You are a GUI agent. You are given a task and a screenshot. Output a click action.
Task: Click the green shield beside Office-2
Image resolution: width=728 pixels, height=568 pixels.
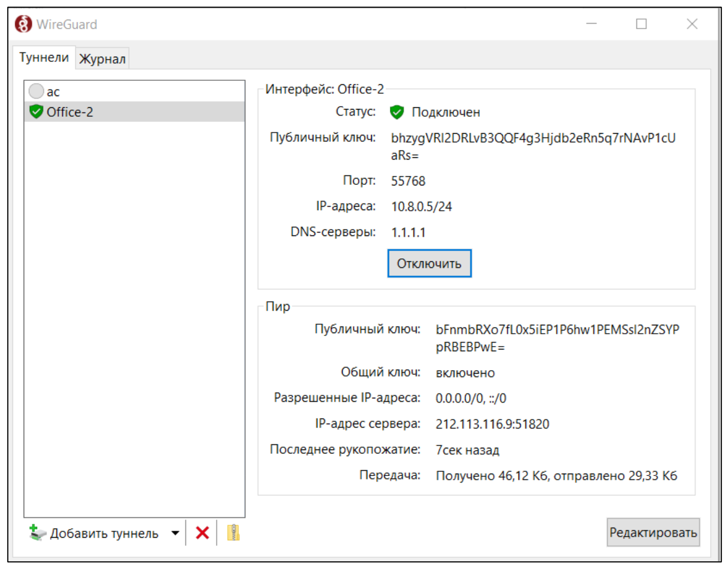[37, 112]
